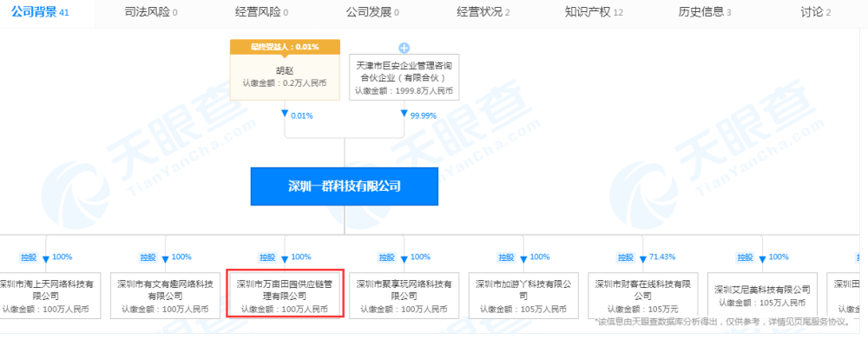Switch to the 司法风险 tab
Screen dimensions: 868x346
pyautogui.click(x=151, y=11)
